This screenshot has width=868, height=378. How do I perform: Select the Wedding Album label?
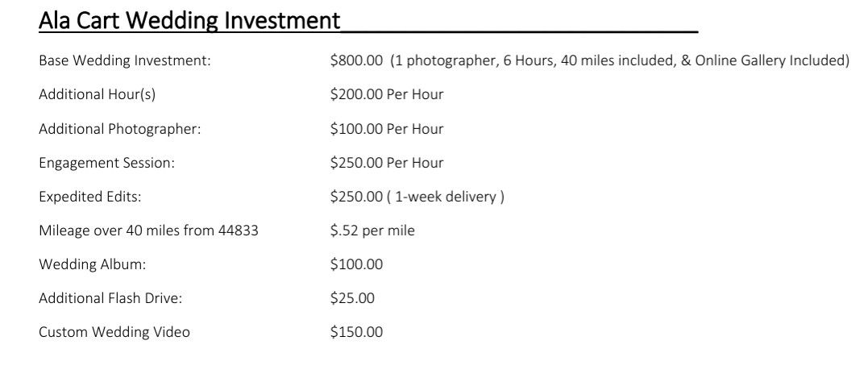tap(93, 264)
